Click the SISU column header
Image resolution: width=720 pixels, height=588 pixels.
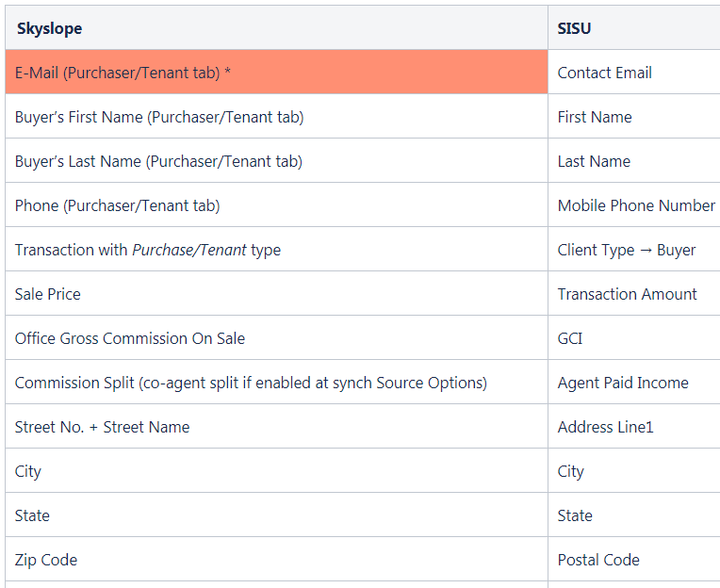tap(634, 27)
